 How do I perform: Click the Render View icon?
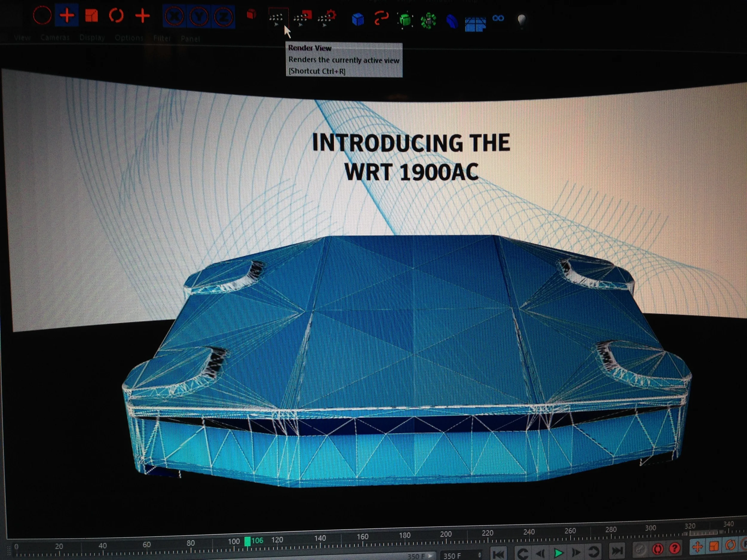pyautogui.click(x=278, y=18)
